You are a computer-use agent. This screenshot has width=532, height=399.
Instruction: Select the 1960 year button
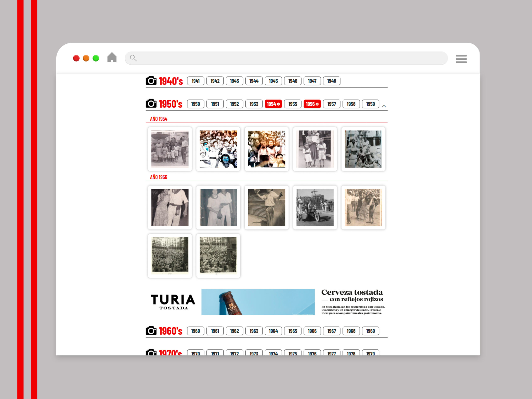point(196,331)
